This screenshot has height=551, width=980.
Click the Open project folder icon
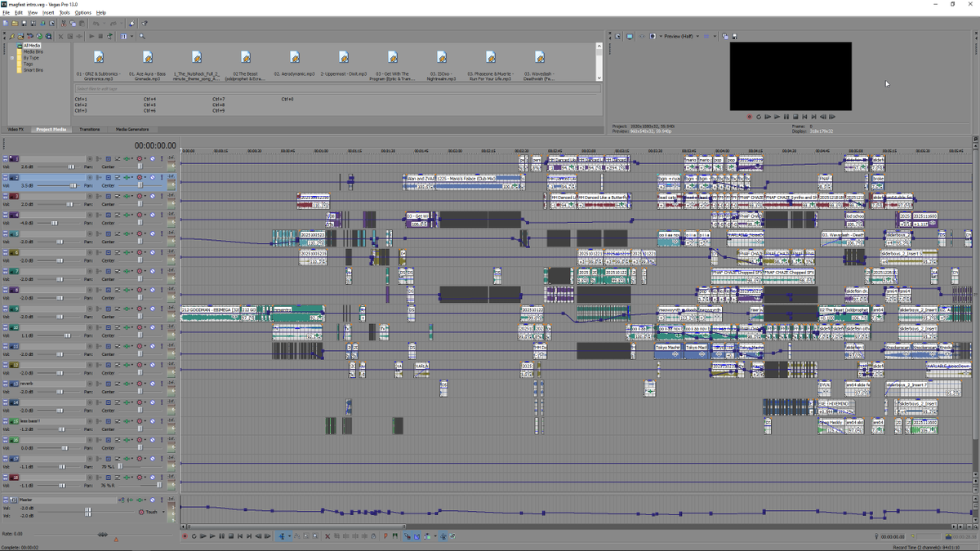coord(15,23)
